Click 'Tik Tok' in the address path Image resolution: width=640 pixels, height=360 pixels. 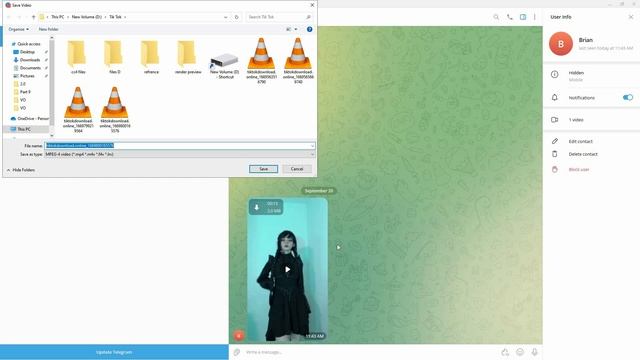pos(116,17)
